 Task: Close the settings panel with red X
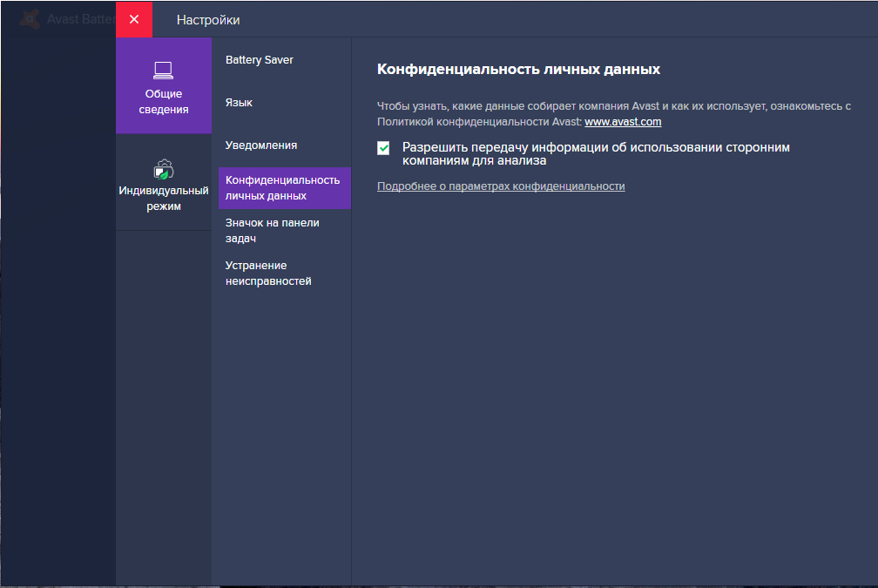pos(134,19)
